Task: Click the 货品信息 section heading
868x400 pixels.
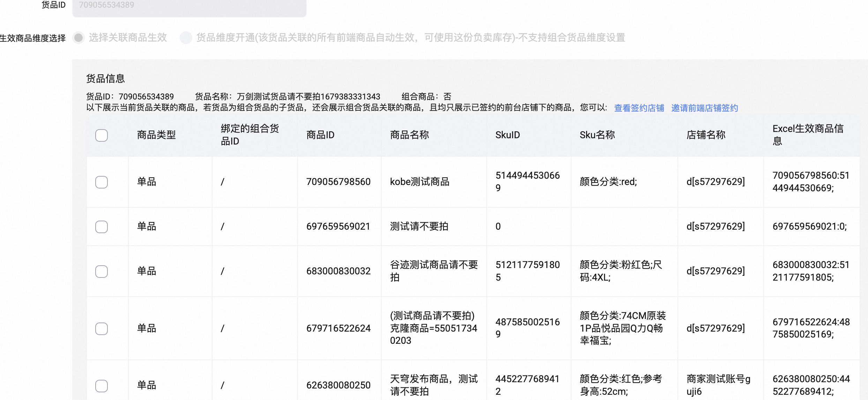Action: pyautogui.click(x=105, y=79)
